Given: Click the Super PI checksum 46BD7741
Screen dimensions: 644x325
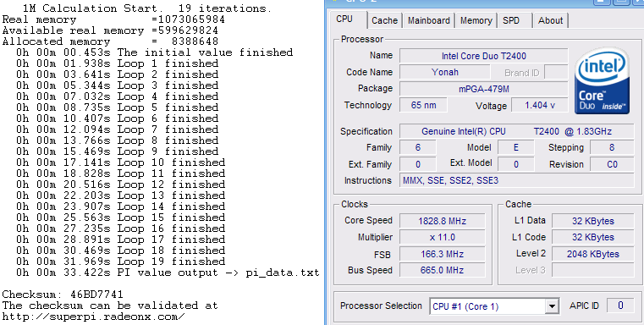Looking at the screenshot, I should coord(96,295).
